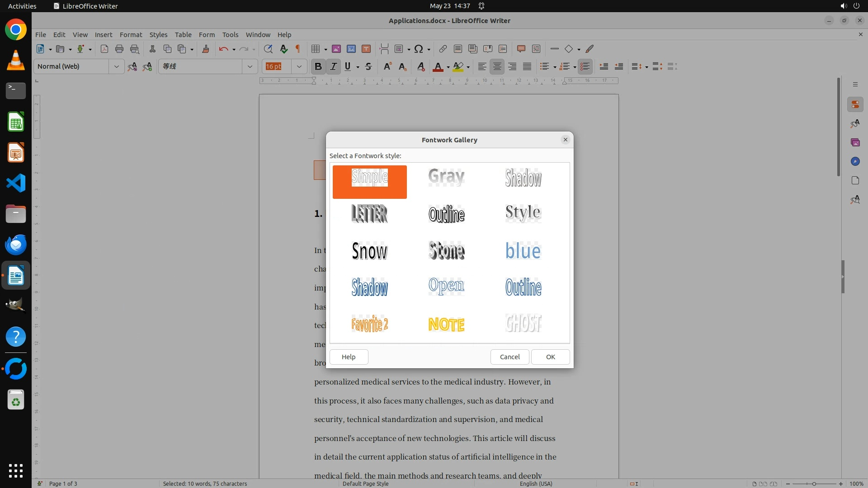The height and width of the screenshot is (488, 868).
Task: Toggle Bold formatting button
Action: 318,66
